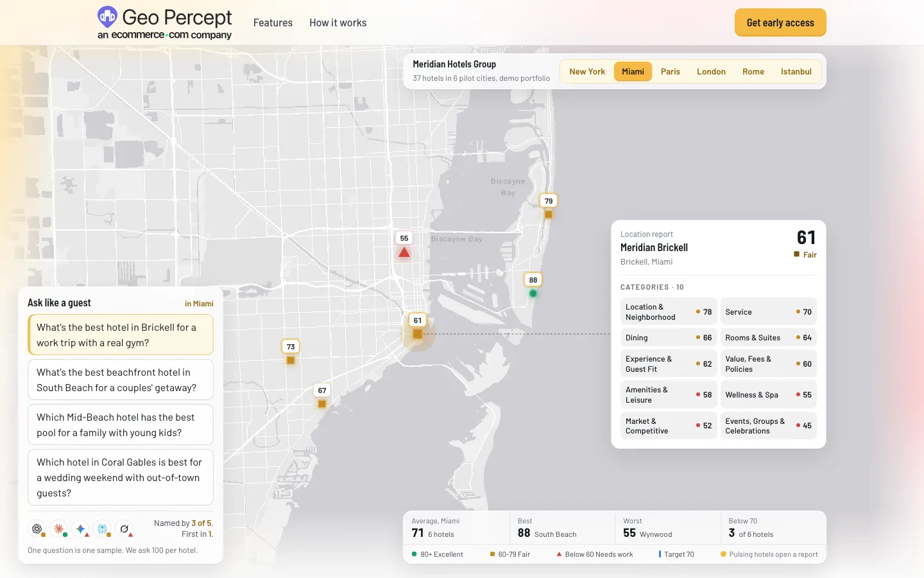Image resolution: width=924 pixels, height=578 pixels.
Task: Open the Amenities & Leisure category card
Action: pyautogui.click(x=669, y=394)
